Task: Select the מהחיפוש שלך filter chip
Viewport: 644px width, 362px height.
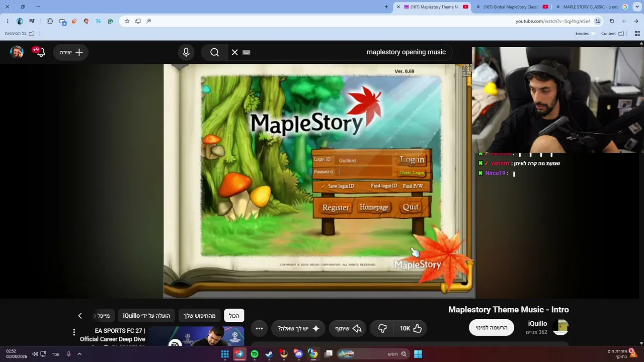Action: [x=199, y=316]
